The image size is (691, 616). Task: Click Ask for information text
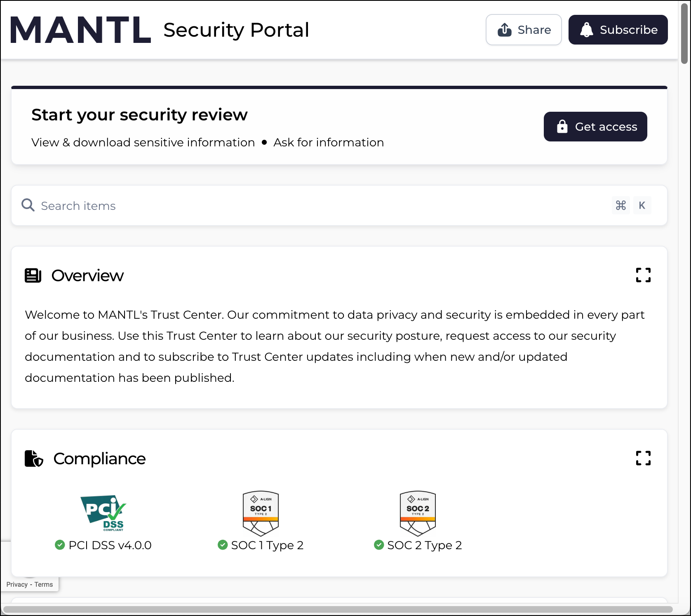(329, 142)
